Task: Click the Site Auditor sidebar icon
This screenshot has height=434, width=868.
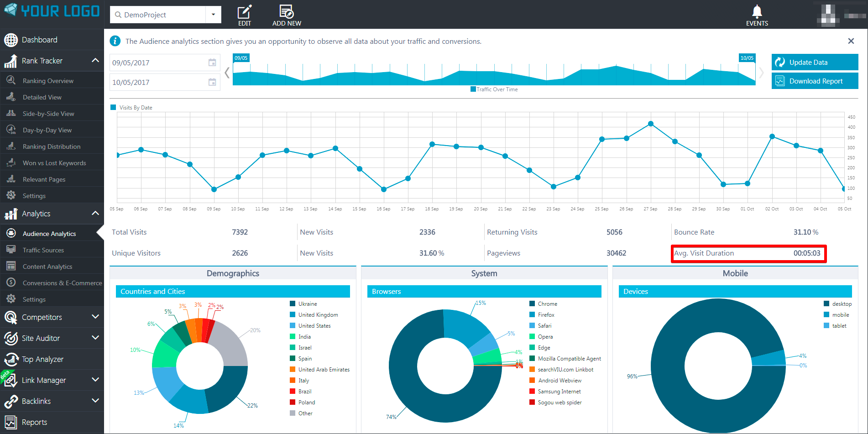Action: 11,338
